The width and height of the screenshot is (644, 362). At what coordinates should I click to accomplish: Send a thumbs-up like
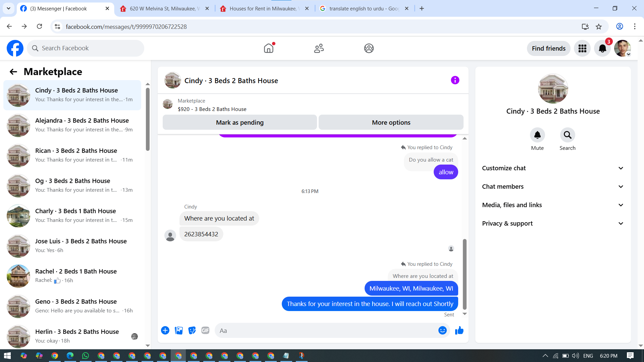click(459, 330)
